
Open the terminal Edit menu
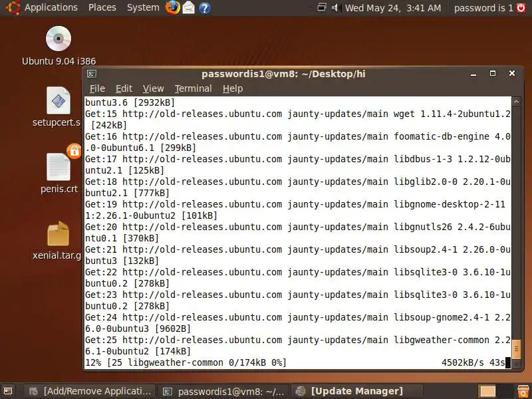coord(124,88)
